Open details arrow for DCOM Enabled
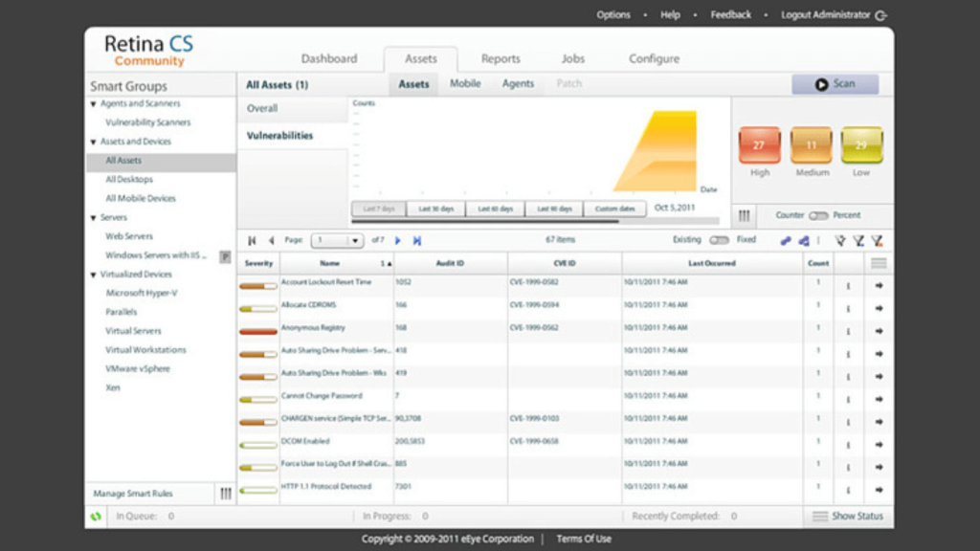The width and height of the screenshot is (980, 551). tap(879, 445)
